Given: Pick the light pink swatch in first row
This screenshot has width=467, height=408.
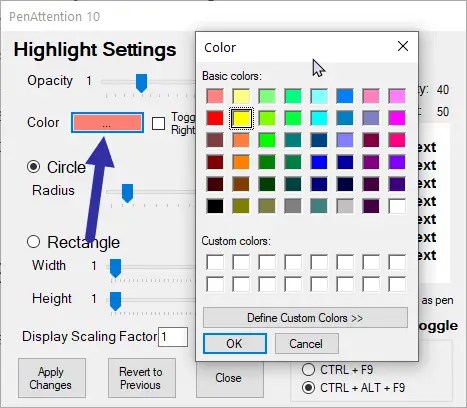Looking at the screenshot, I should tap(371, 96).
